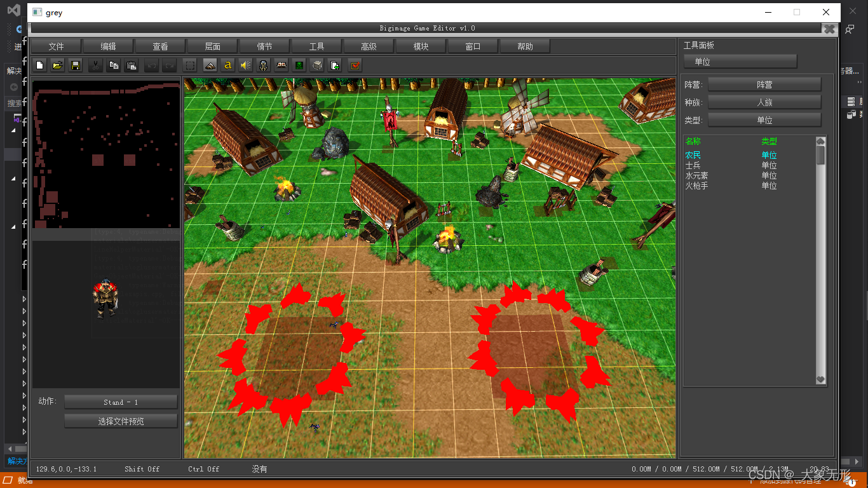Open the 高级 menu
The width and height of the screenshot is (868, 488).
[x=369, y=46]
